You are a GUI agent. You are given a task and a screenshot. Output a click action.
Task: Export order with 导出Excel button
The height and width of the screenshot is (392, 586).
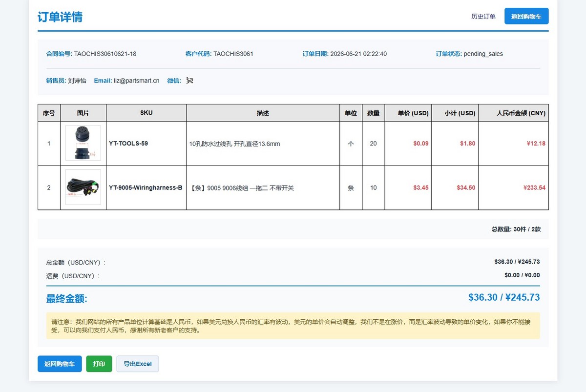[x=138, y=364]
